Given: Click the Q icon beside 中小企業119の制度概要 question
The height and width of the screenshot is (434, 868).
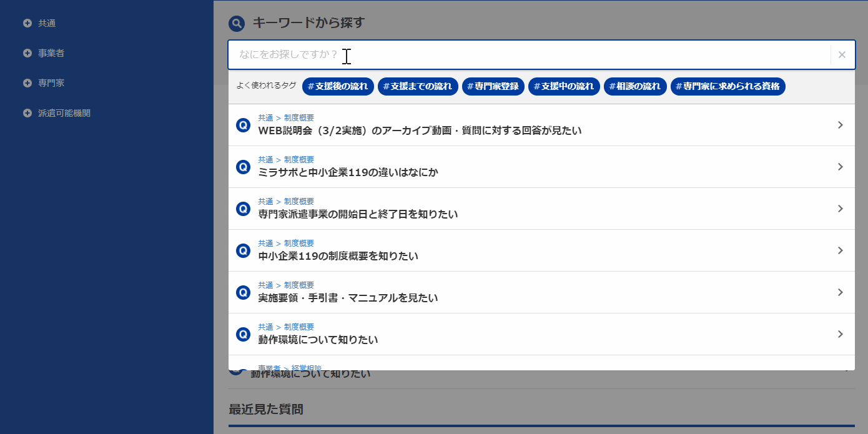Looking at the screenshot, I should point(243,250).
